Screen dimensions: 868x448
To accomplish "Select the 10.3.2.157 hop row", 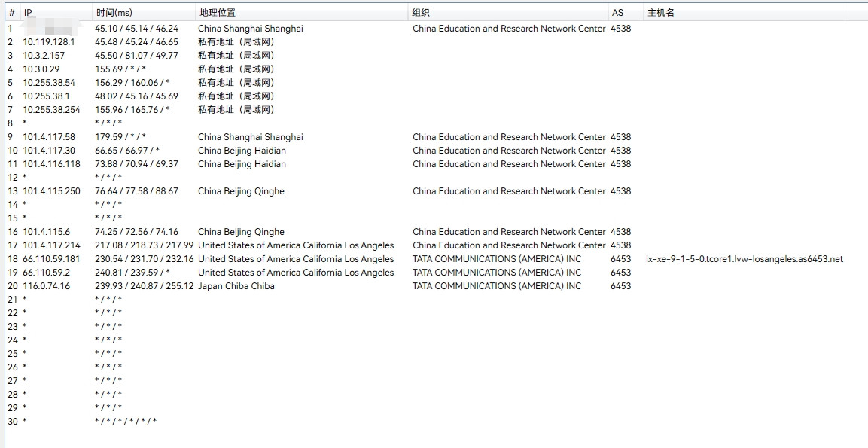I will 44,56.
